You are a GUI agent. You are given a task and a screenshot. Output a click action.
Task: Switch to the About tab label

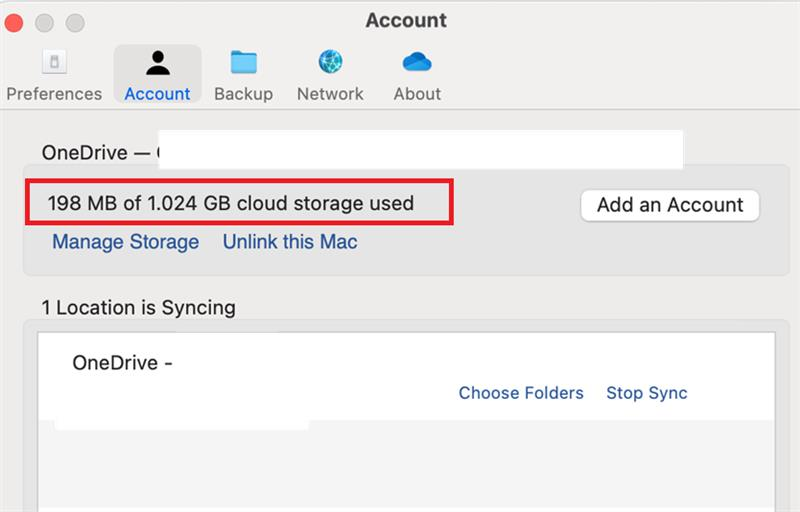coord(417,94)
